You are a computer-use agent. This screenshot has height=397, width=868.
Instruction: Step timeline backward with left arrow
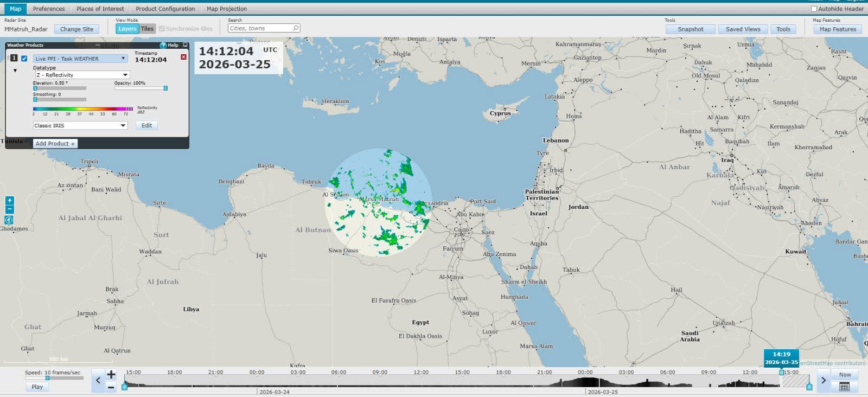98,380
